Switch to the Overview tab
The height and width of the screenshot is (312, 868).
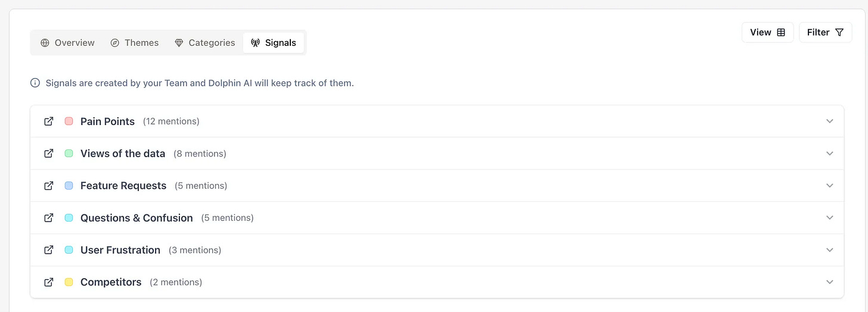(67, 43)
